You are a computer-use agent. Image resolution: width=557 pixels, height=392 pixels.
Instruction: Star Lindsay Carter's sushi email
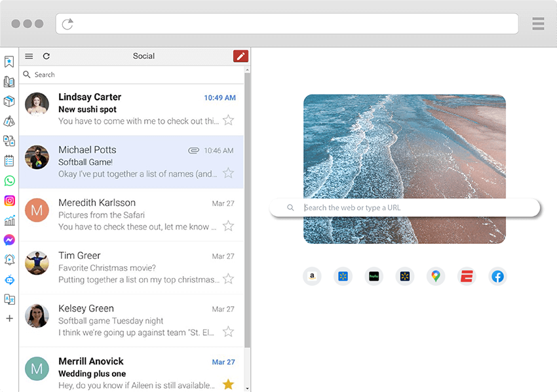point(228,120)
